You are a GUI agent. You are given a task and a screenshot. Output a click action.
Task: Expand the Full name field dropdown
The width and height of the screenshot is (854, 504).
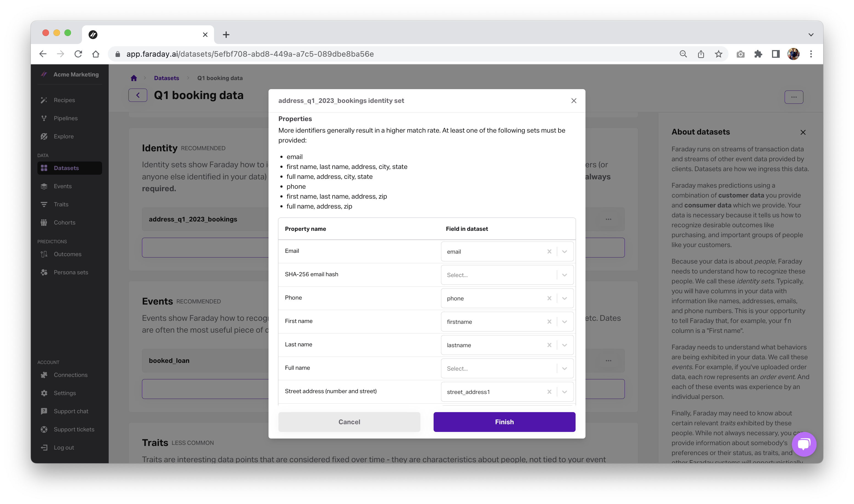pos(564,368)
